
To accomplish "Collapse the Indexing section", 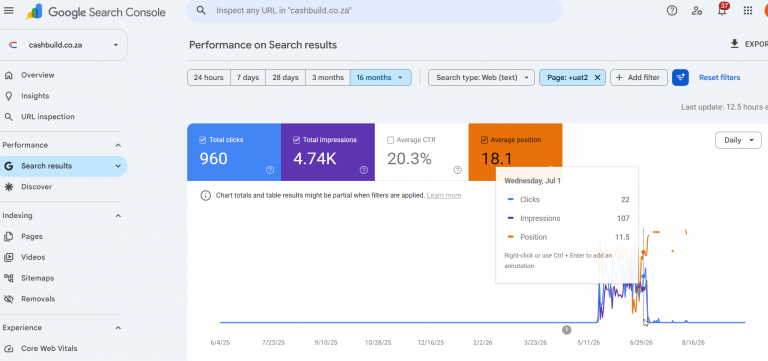I will 118,216.
